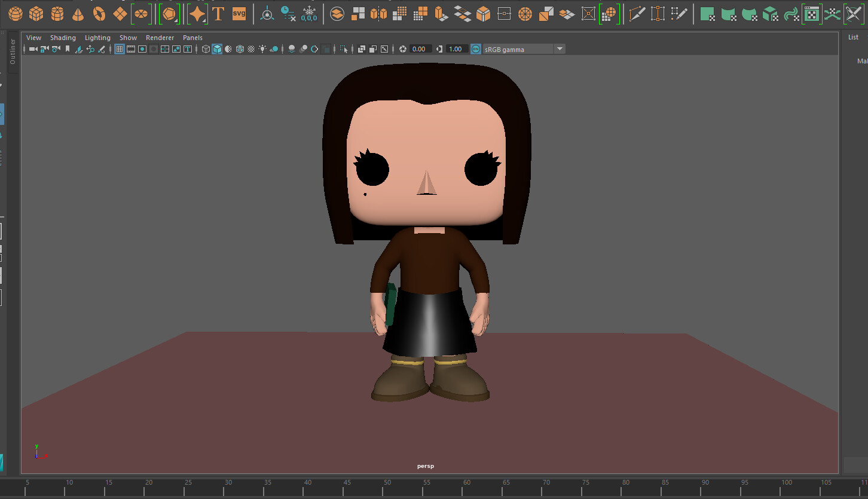The width and height of the screenshot is (868, 499).
Task: Create a polygon cylinder primitive
Action: (57, 13)
